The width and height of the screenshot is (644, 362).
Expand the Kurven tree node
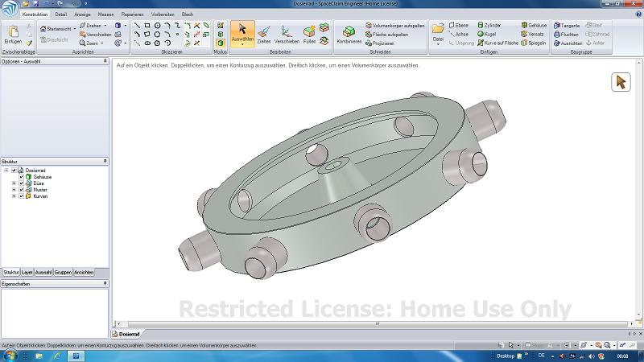pos(14,196)
